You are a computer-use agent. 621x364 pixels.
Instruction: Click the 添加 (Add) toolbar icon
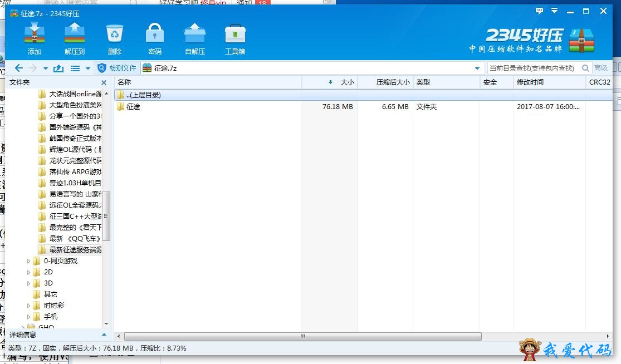pos(35,38)
